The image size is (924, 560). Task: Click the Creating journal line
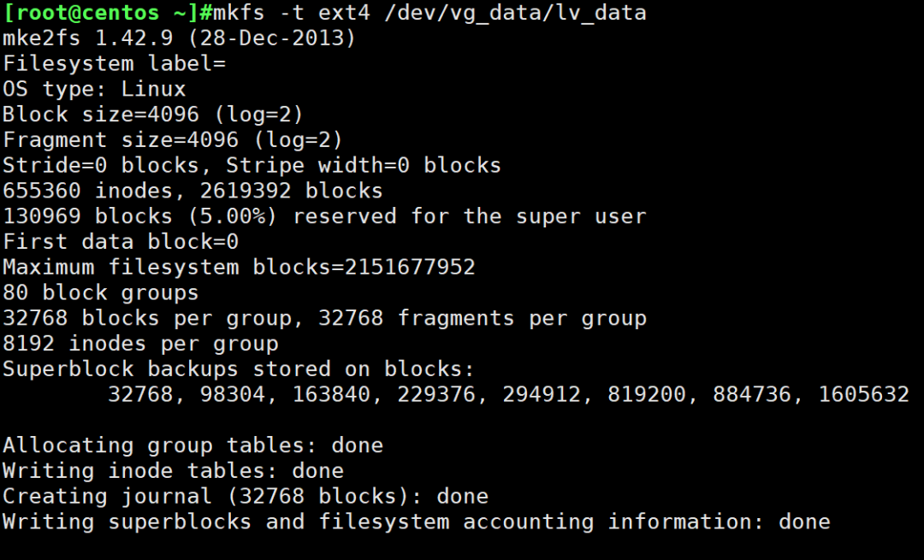(246, 496)
